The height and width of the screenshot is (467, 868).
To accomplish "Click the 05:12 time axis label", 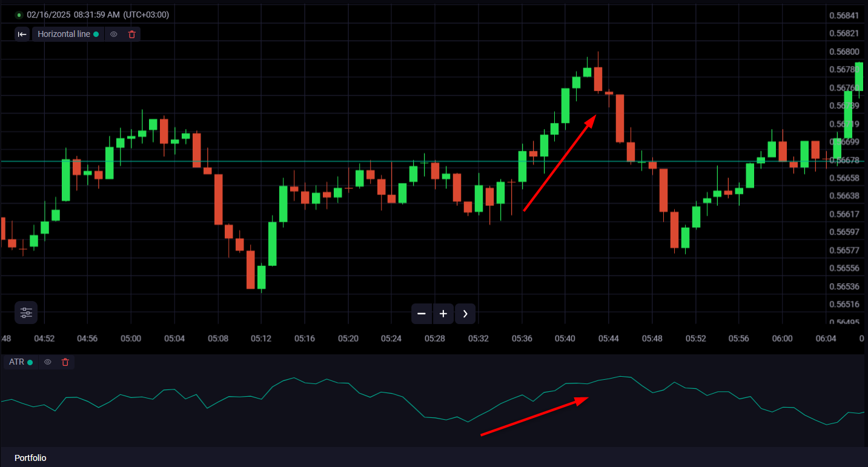I will tap(261, 338).
